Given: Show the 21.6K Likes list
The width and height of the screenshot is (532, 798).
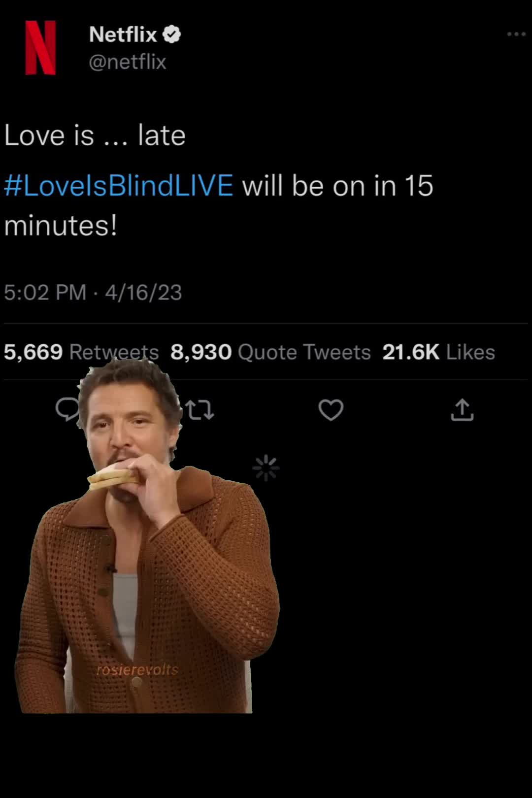Looking at the screenshot, I should pyautogui.click(x=438, y=352).
